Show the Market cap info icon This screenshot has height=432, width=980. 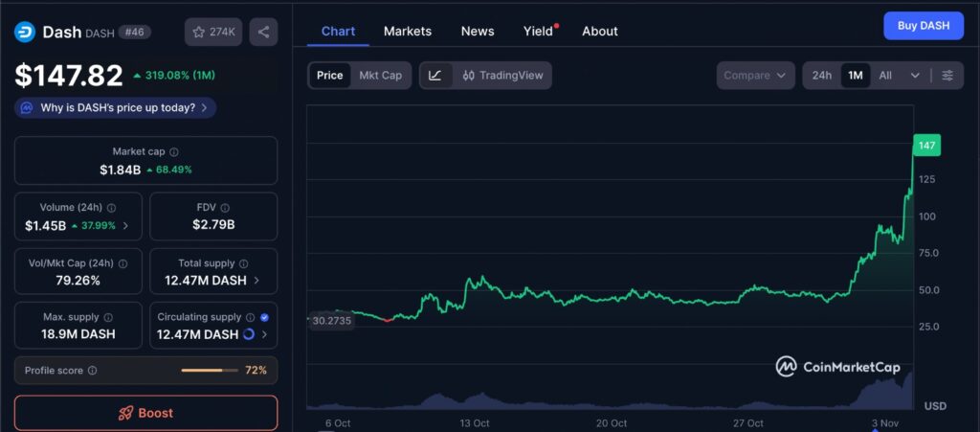[x=174, y=152]
